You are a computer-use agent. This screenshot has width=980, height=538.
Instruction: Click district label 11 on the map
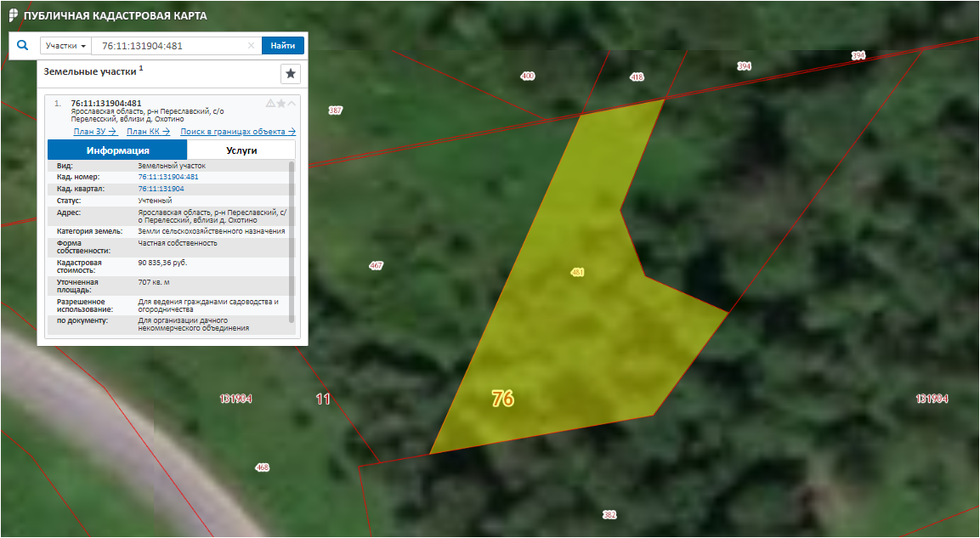[322, 399]
